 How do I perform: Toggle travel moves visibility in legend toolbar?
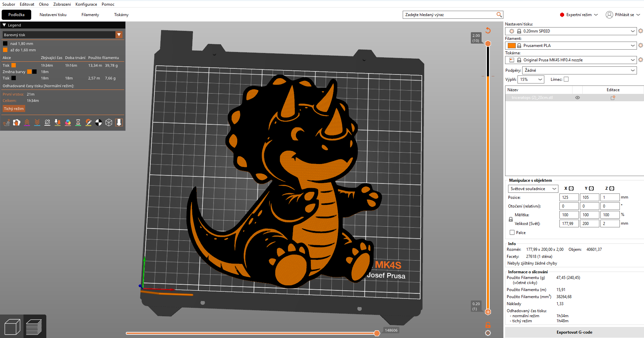(6, 123)
